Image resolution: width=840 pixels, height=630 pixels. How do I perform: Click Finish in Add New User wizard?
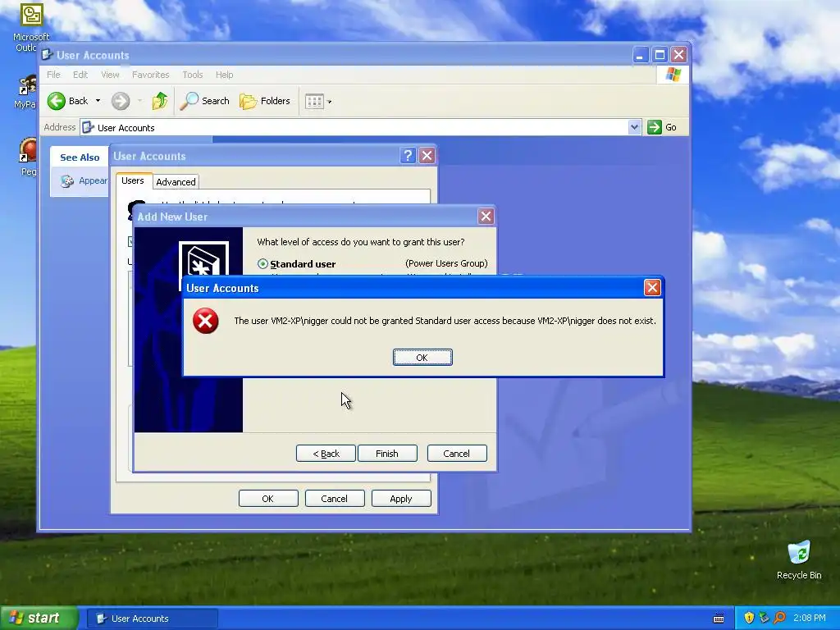[x=387, y=453]
